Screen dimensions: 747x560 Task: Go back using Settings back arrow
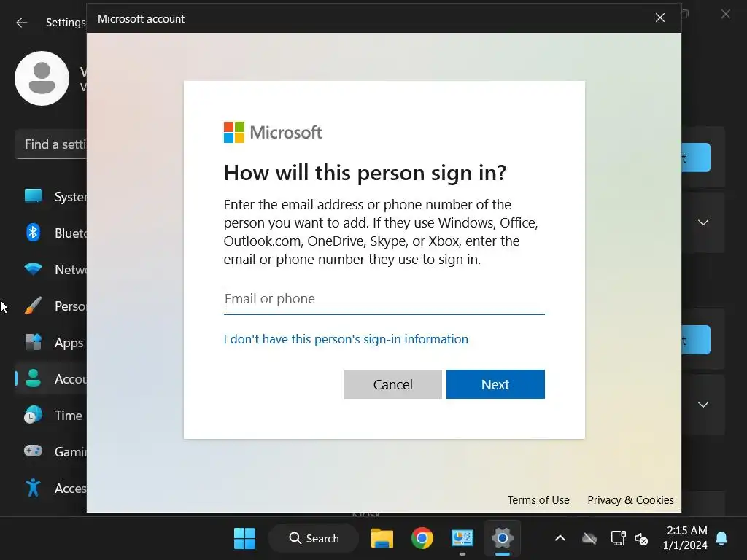coord(21,23)
